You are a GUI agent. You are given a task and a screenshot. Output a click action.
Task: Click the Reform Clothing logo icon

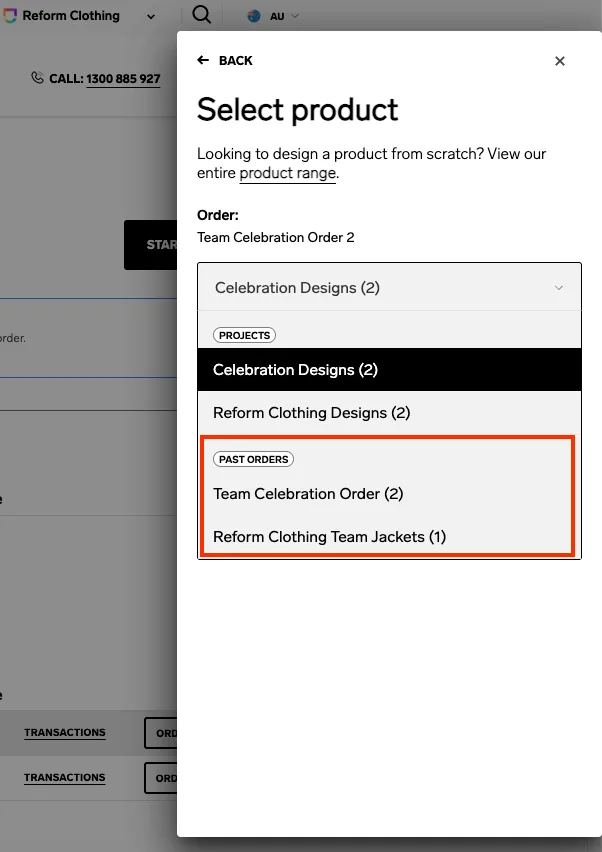click(9, 16)
